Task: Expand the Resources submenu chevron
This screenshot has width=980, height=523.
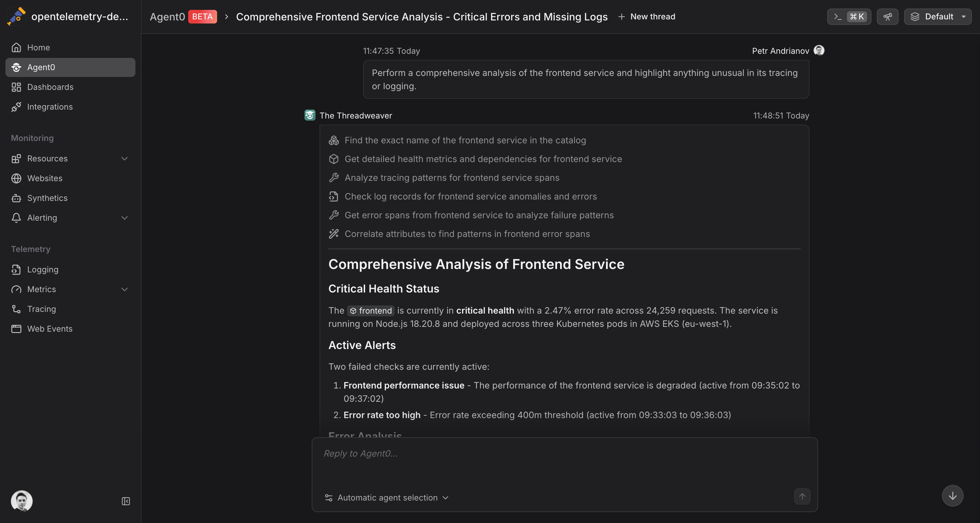Action: coord(125,159)
